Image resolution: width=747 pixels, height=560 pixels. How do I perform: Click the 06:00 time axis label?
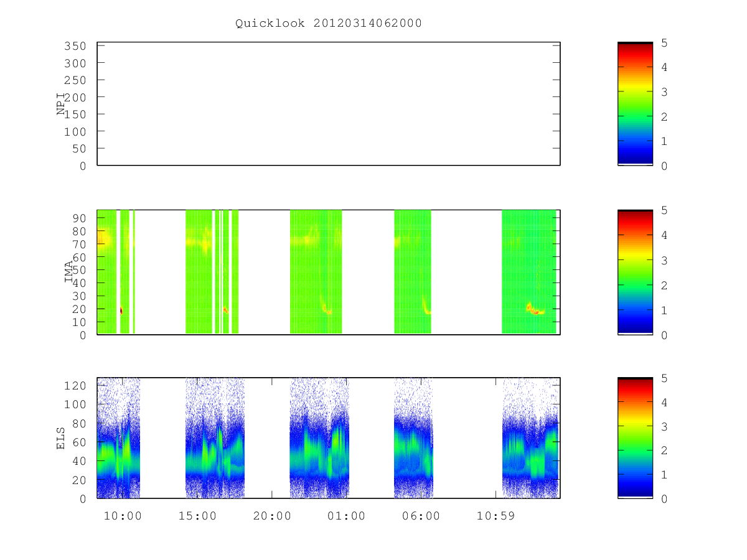click(421, 516)
